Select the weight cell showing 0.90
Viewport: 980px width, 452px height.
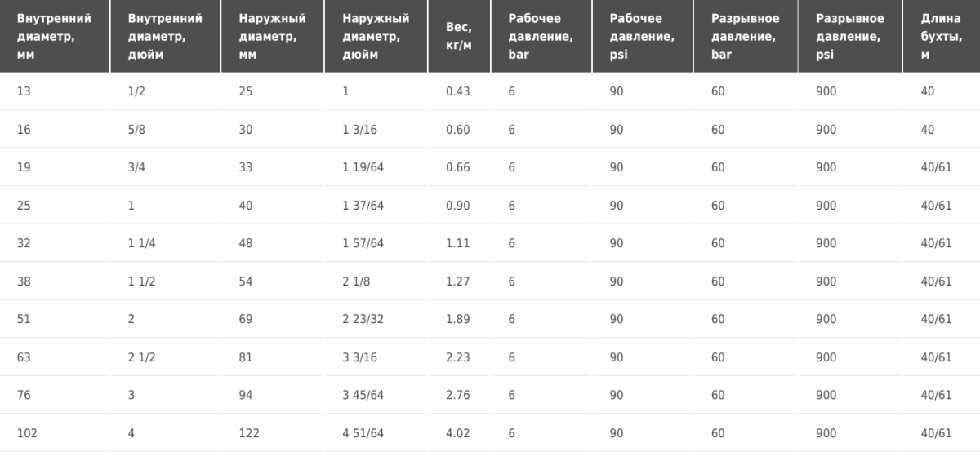[460, 206]
